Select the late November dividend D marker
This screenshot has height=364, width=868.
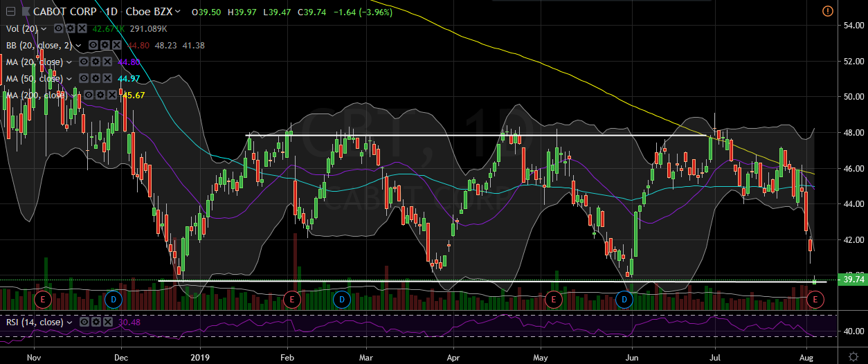[114, 299]
